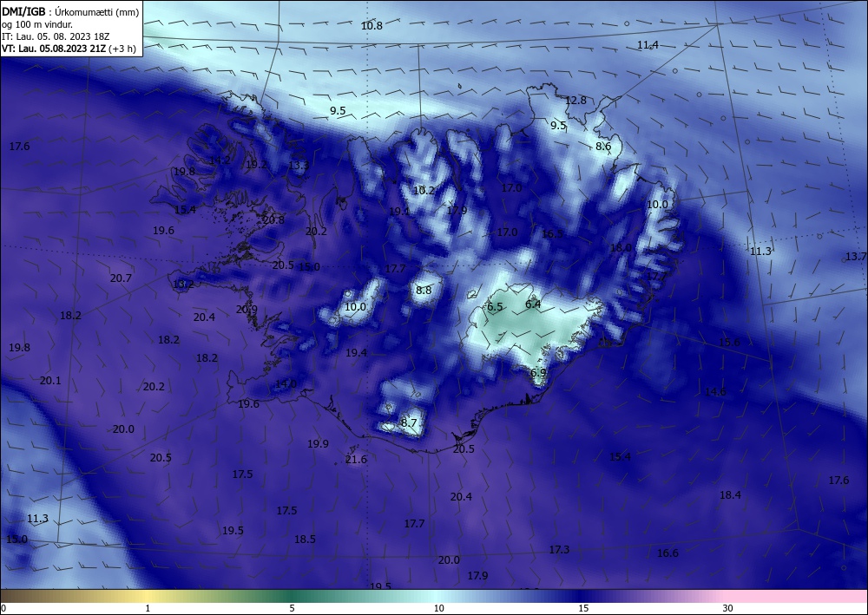Click the 14.2 value in the Westfjords
This screenshot has width=868, height=615.
[x=220, y=160]
